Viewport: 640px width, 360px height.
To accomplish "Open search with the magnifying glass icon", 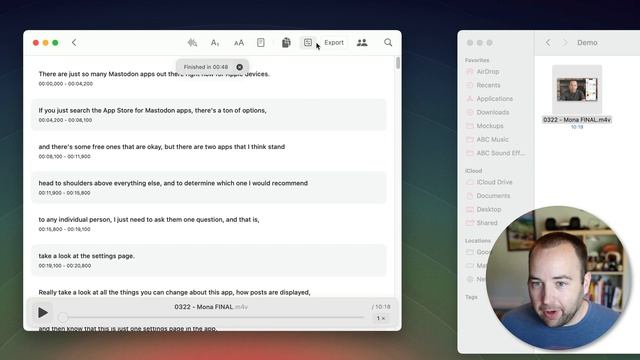I will point(388,42).
